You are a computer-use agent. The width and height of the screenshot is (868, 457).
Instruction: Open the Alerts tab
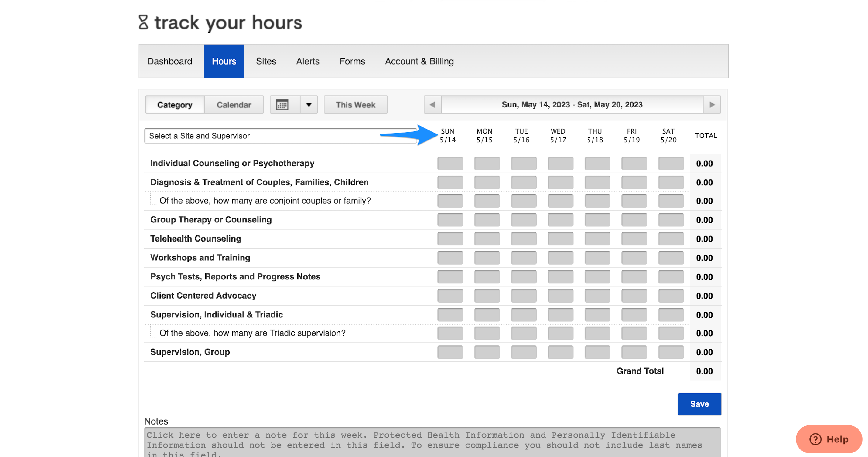pos(308,61)
